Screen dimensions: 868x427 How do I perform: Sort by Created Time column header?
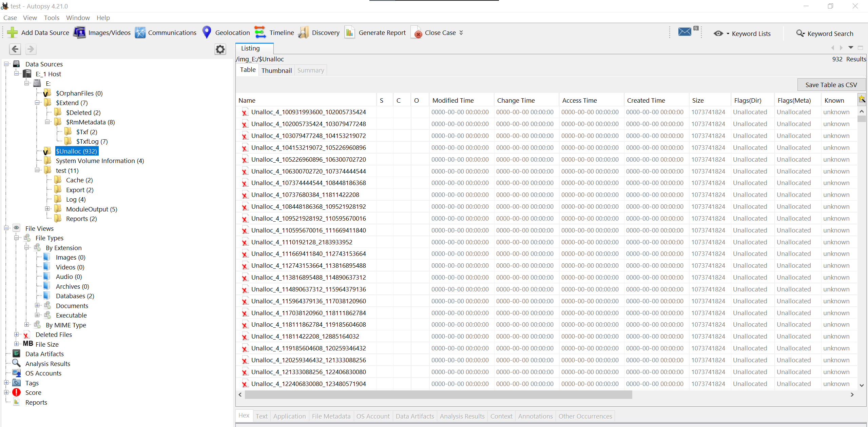pos(656,100)
